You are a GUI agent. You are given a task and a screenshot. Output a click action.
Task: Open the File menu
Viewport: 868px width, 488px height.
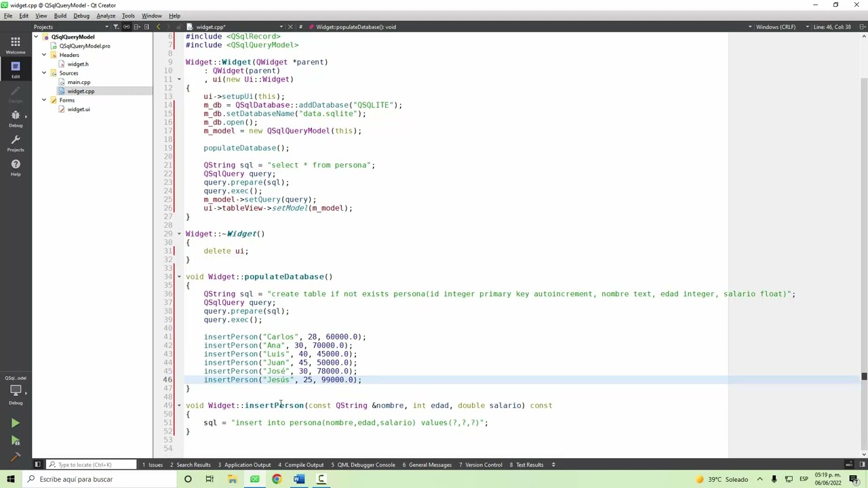(x=8, y=16)
